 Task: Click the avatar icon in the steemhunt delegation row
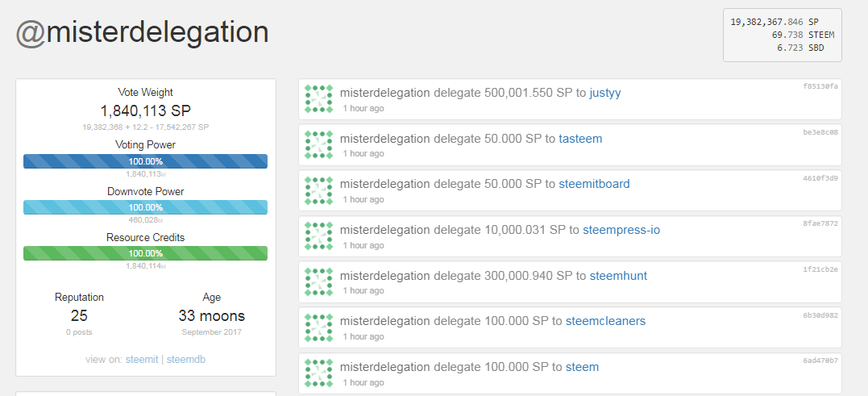[319, 282]
